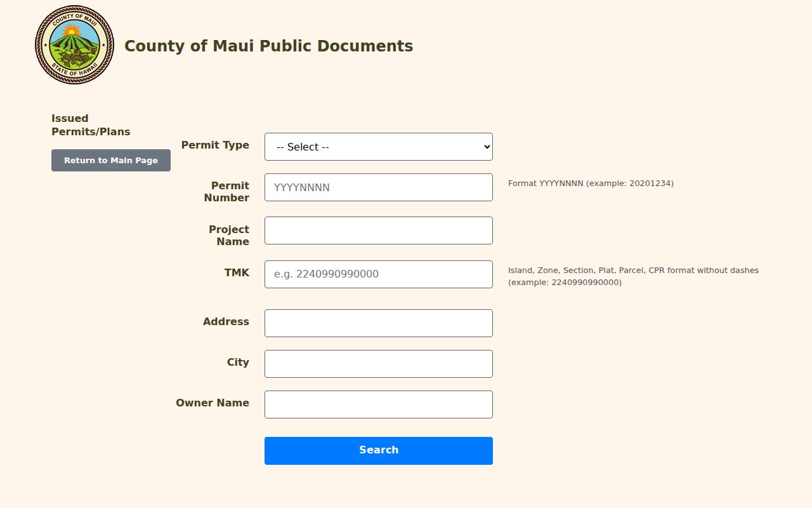Click the blue Search button
812x508 pixels.
tap(379, 451)
